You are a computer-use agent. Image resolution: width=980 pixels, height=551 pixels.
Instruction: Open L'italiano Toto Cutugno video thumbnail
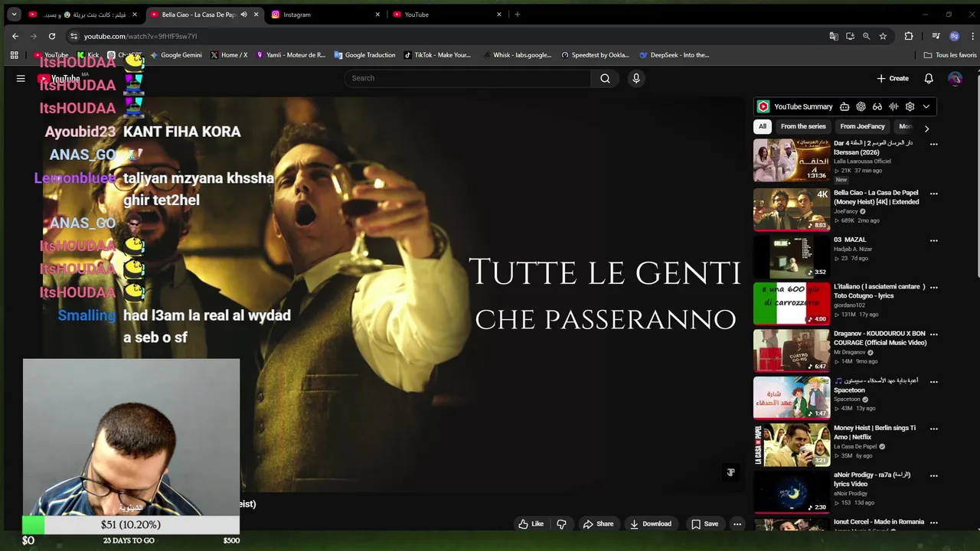click(791, 303)
